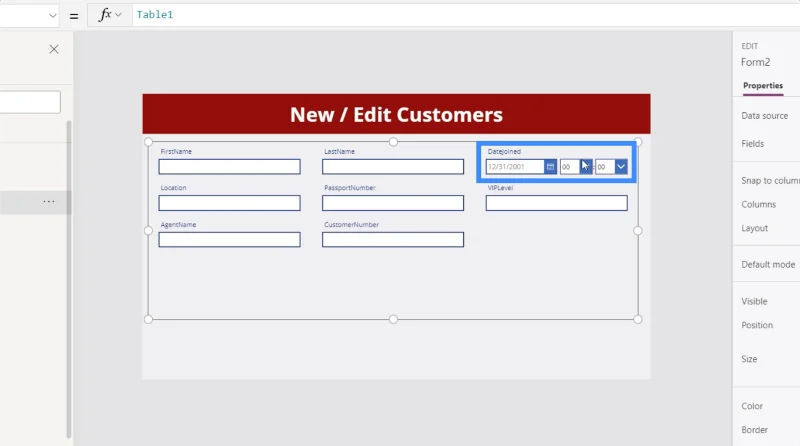Click the search box in the left panel
800x446 pixels.
30,102
